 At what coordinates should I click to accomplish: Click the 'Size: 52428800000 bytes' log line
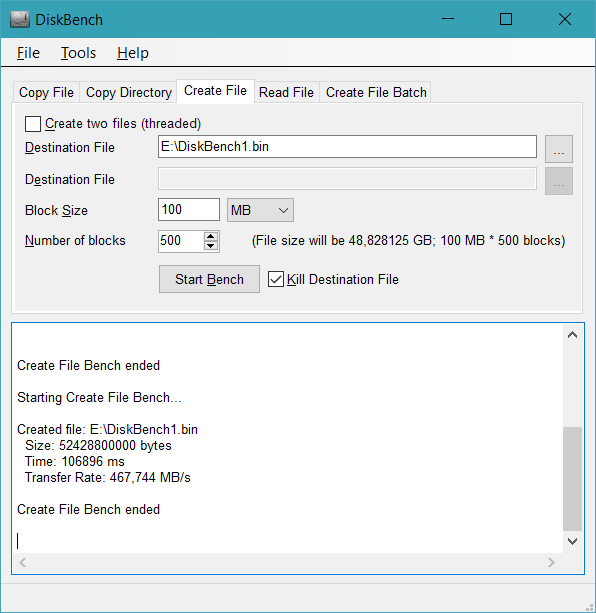98,446
